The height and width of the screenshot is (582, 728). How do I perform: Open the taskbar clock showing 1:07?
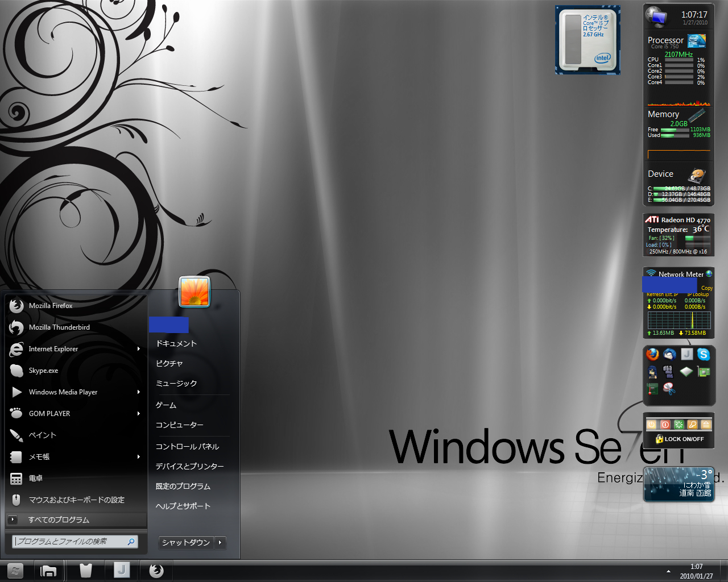[696, 571]
